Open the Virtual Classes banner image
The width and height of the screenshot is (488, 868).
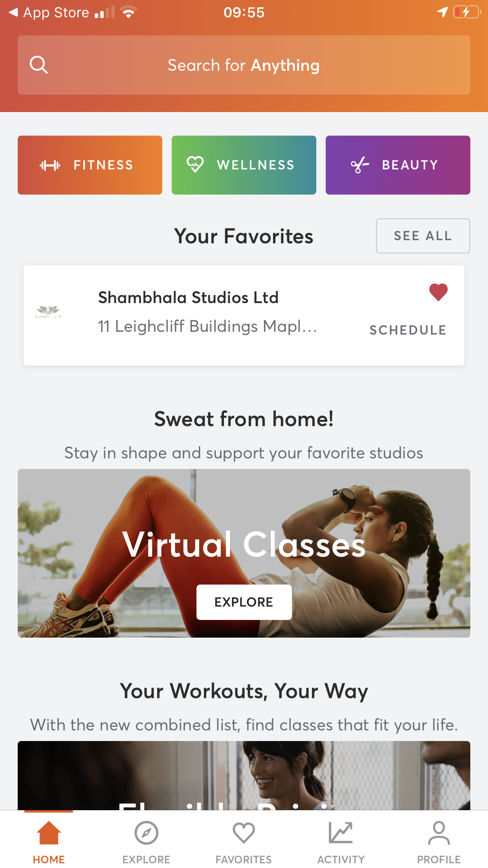click(x=244, y=553)
